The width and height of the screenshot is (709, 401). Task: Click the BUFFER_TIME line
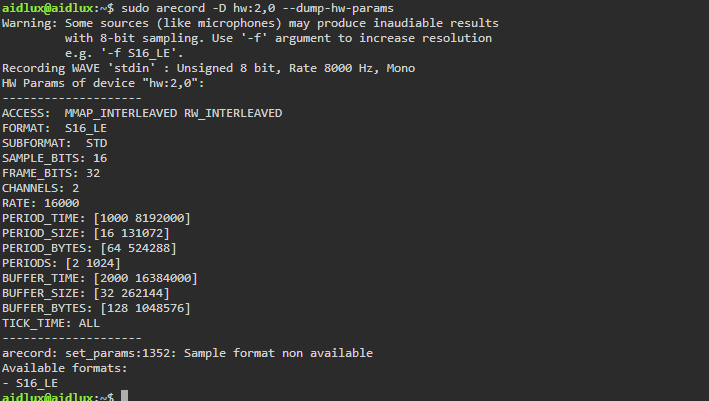point(99,278)
